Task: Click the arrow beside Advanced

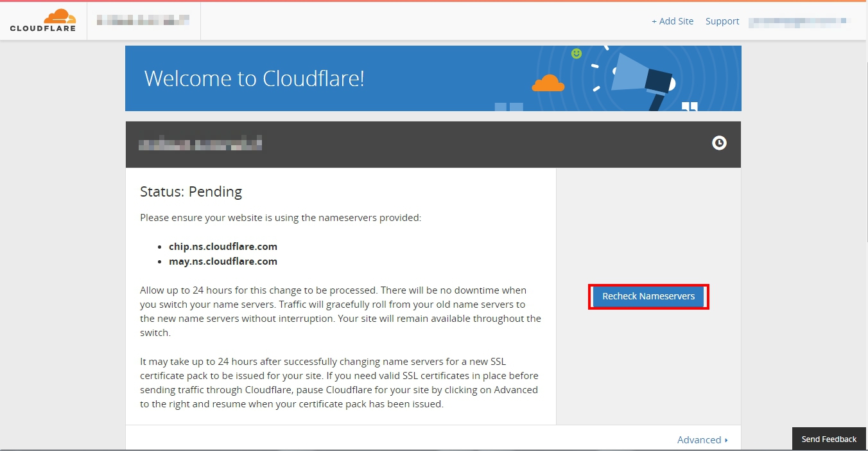Action: 725,440
